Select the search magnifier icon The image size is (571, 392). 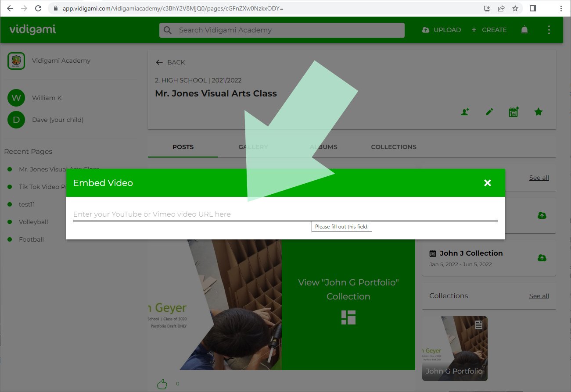coord(167,30)
